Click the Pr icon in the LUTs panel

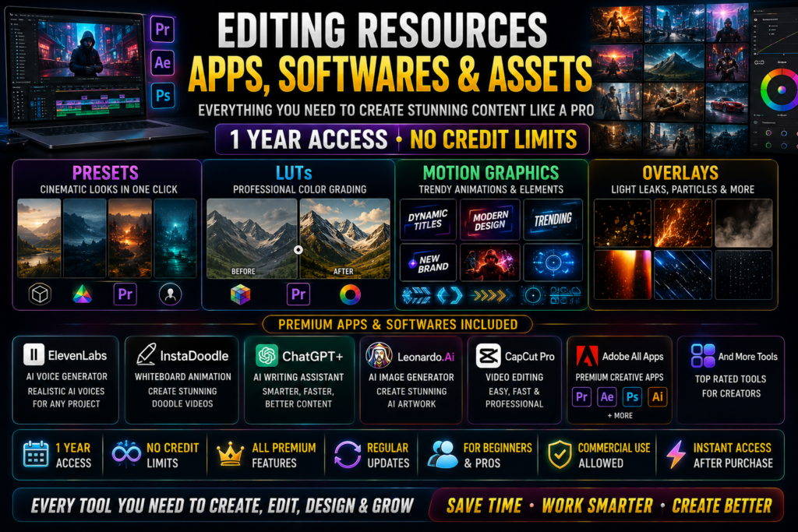298,294
